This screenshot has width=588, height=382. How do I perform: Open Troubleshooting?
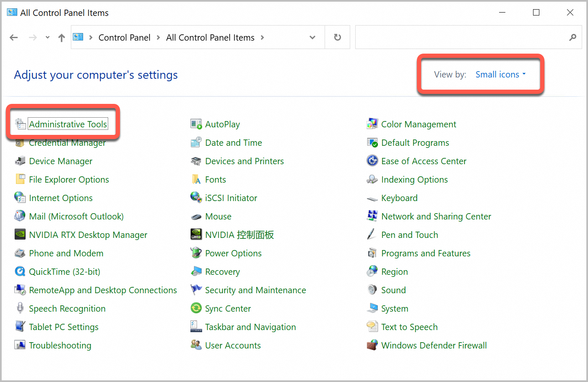(x=60, y=346)
